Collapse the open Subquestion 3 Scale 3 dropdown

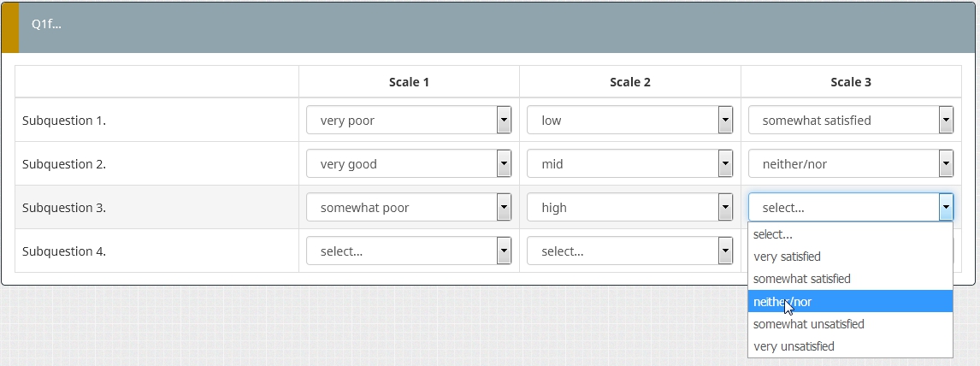[x=945, y=208]
